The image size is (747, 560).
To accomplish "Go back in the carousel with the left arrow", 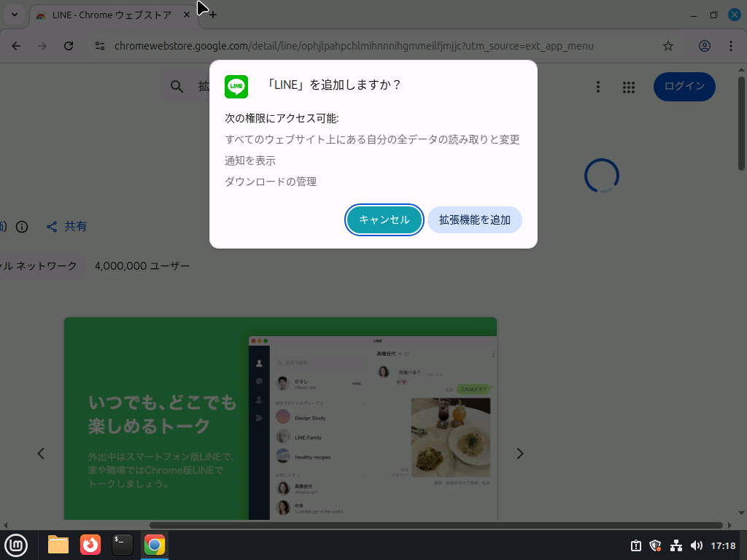I will (x=41, y=453).
